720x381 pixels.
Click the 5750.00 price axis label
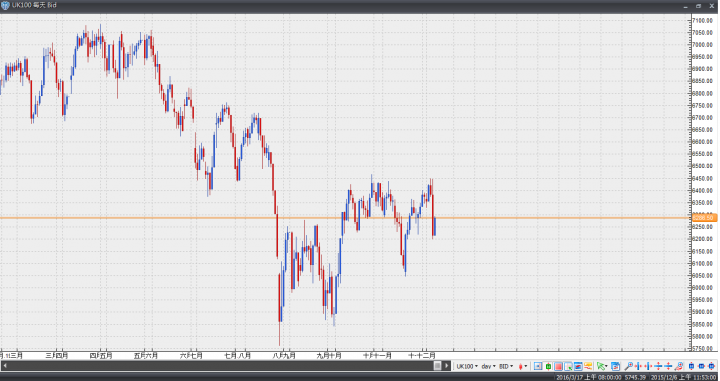point(703,348)
